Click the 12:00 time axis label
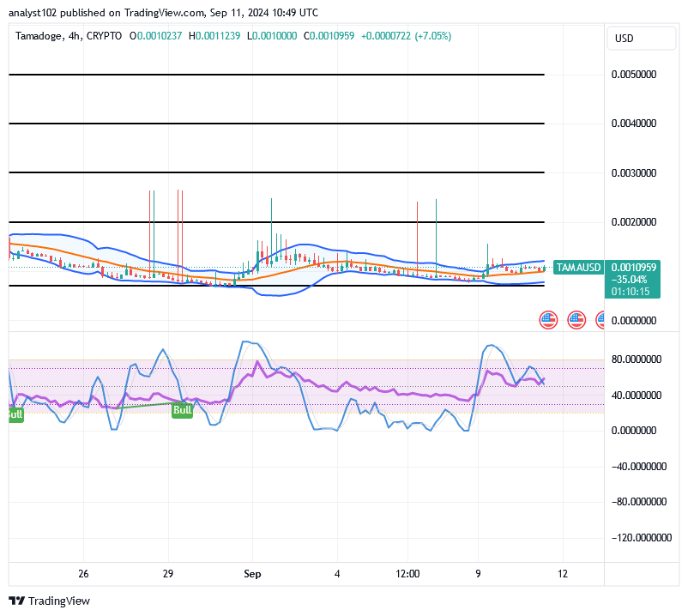This screenshot has width=688, height=616. pos(407,574)
